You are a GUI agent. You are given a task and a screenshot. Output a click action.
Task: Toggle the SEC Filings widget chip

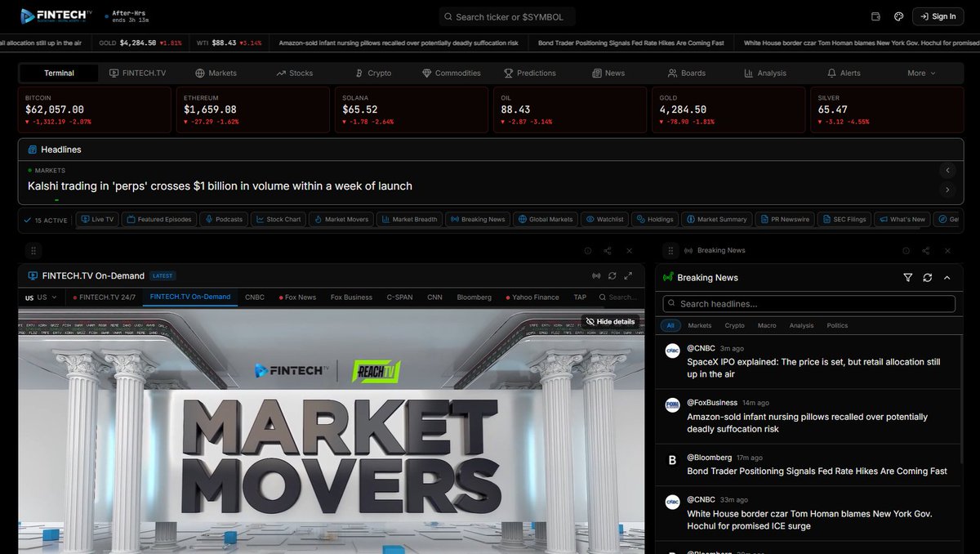pos(844,219)
